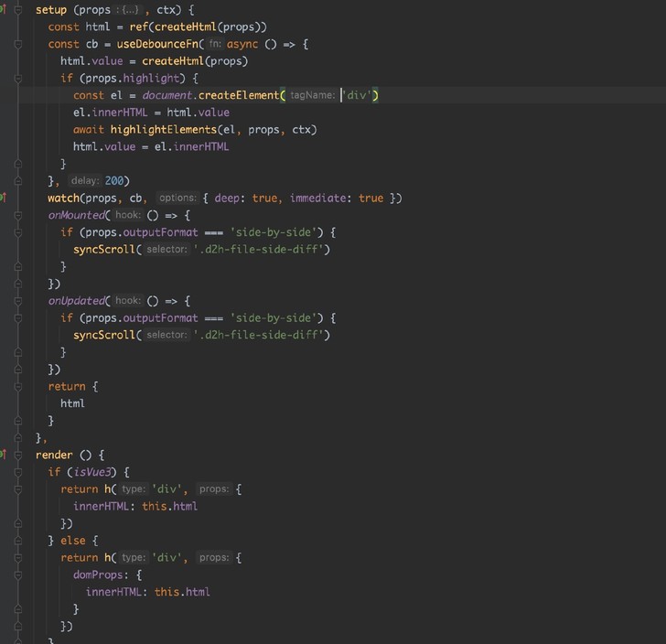Click the gutter marker beside render ()
Screen dimensions: 666x644
coord(4,455)
